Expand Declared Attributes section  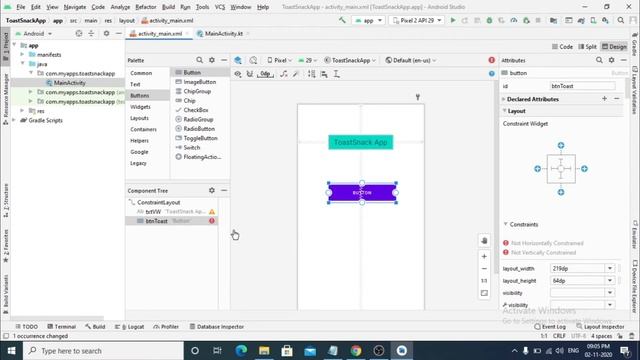coord(504,99)
